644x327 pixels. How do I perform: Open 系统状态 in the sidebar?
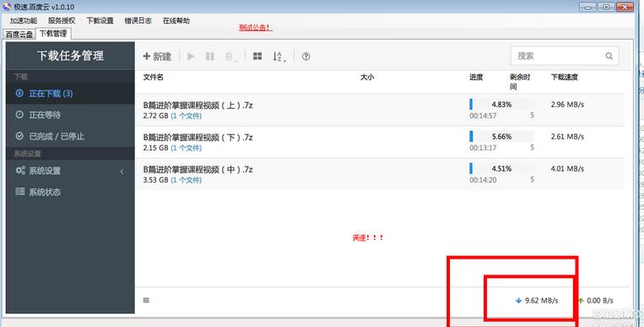point(70,192)
